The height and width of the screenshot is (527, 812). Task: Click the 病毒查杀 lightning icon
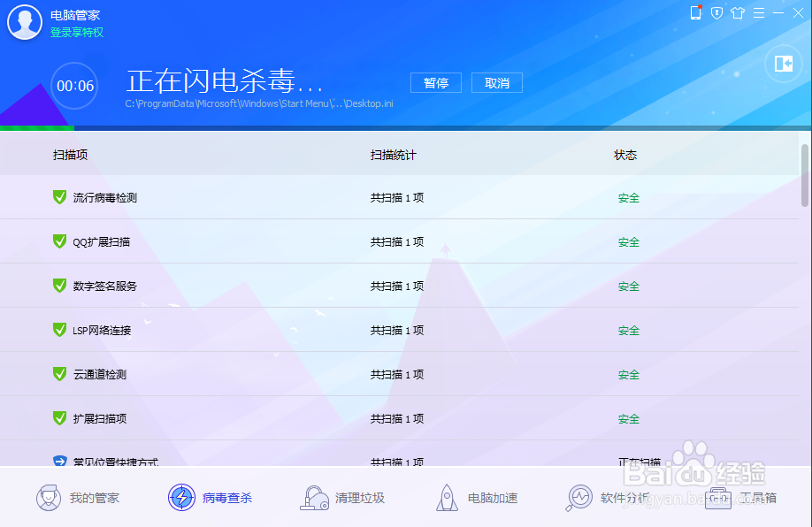pyautogui.click(x=181, y=498)
